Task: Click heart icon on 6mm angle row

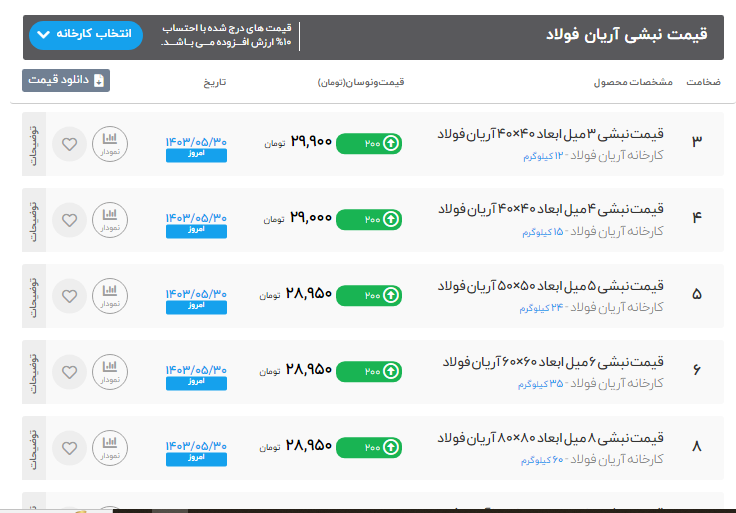Action: [69, 372]
